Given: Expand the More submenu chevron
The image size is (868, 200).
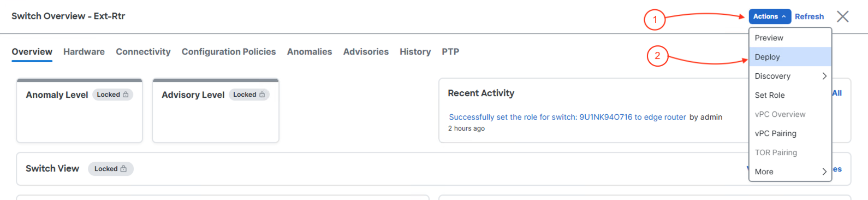Looking at the screenshot, I should click(824, 172).
